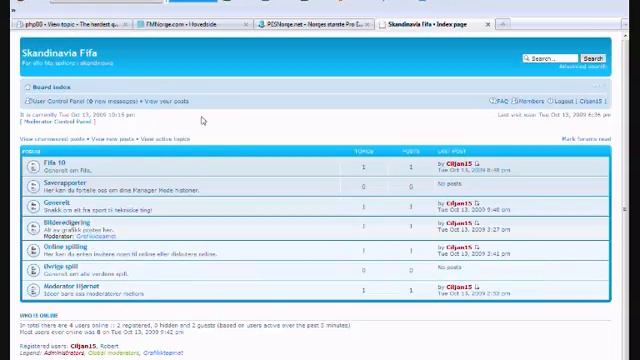Click the Members icon
This screenshot has width=640, height=360.
pyautogui.click(x=514, y=101)
